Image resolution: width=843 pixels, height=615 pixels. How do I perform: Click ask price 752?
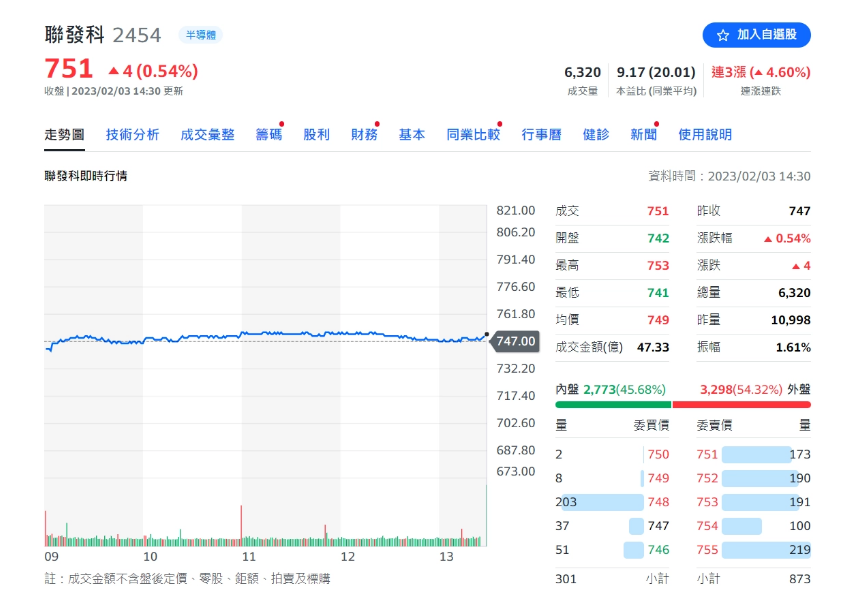point(707,478)
